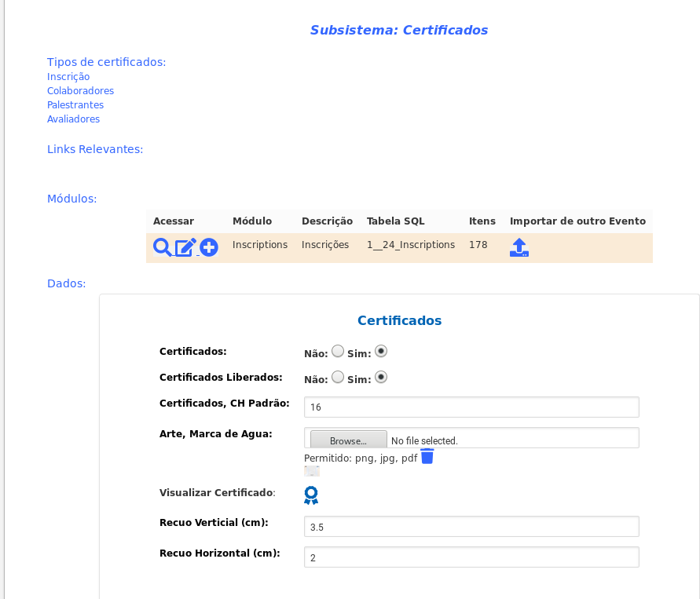Click the 'Descrição' column header

(x=328, y=221)
